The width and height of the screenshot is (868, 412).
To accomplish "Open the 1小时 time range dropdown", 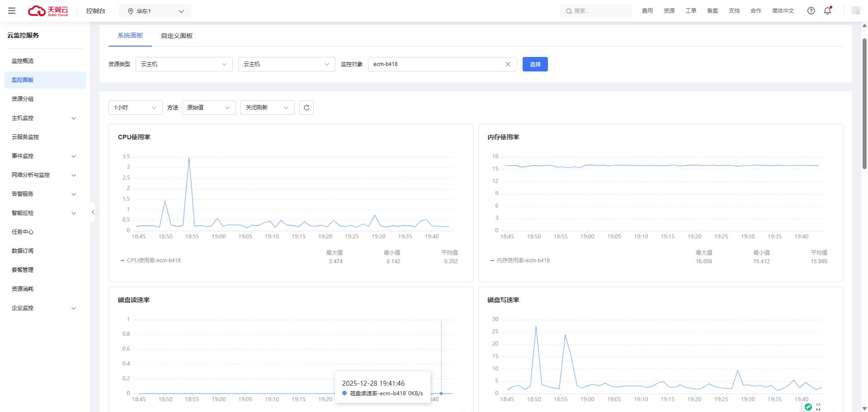I will (135, 108).
